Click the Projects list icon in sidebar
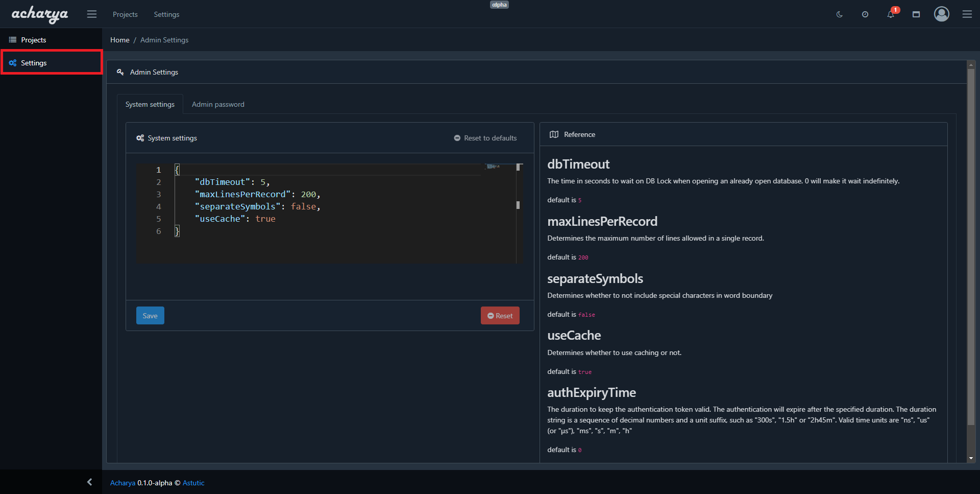Viewport: 980px width, 494px height. coord(12,39)
